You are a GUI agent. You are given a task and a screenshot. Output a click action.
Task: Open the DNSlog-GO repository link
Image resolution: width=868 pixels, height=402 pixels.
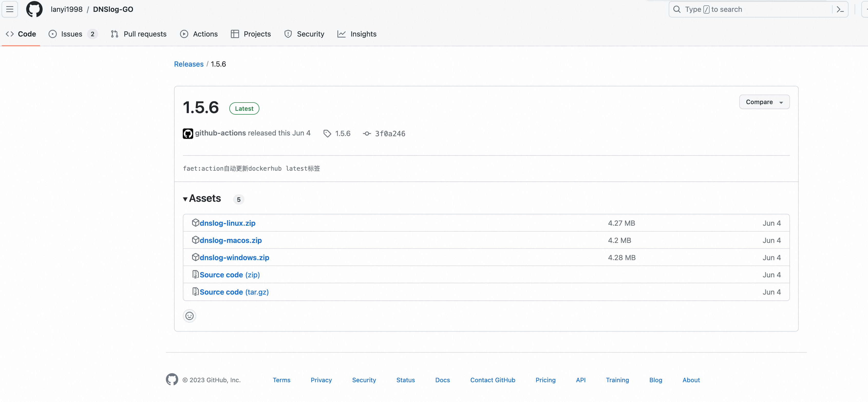pos(113,9)
